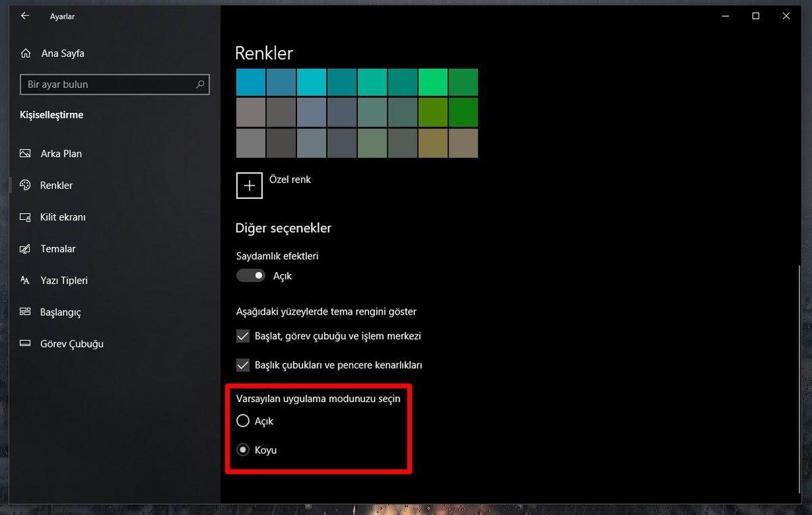The width and height of the screenshot is (812, 515).
Task: Click the Kişiselleştirme heading
Action: click(x=51, y=114)
